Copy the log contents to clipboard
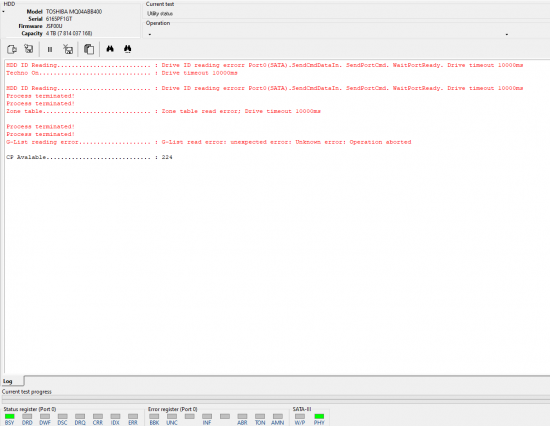The height and width of the screenshot is (426, 550). click(89, 49)
